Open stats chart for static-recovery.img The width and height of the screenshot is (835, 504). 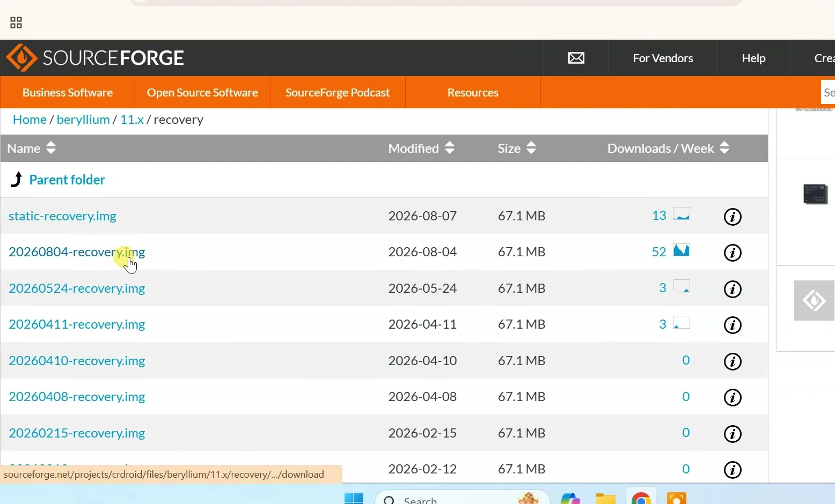click(x=682, y=214)
